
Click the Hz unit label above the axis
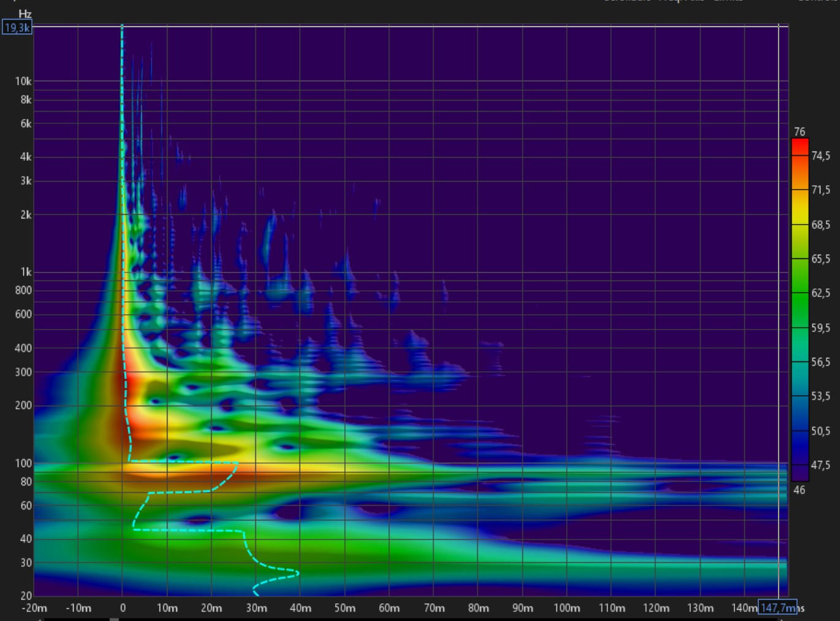pyautogui.click(x=25, y=13)
